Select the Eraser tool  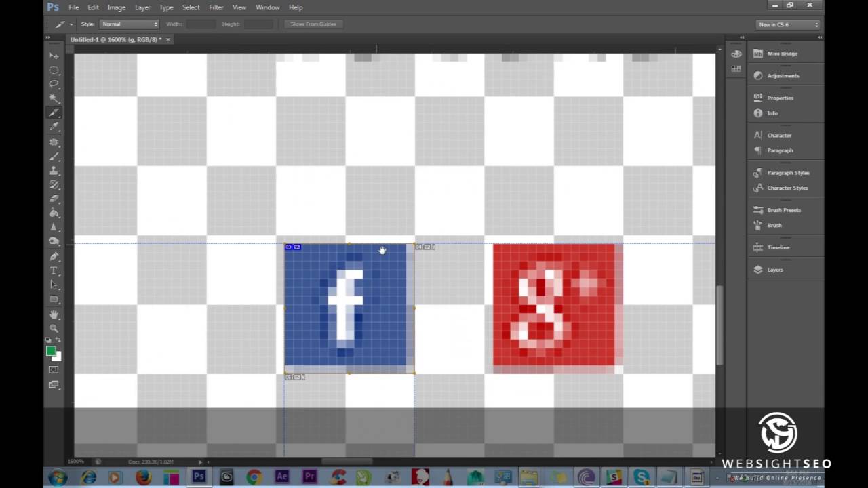point(54,199)
